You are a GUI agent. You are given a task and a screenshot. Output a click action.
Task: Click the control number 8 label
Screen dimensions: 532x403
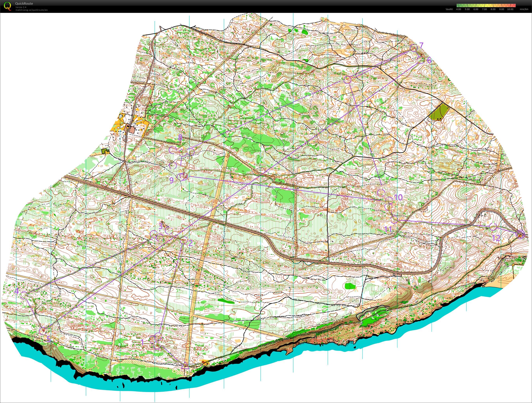click(180, 137)
